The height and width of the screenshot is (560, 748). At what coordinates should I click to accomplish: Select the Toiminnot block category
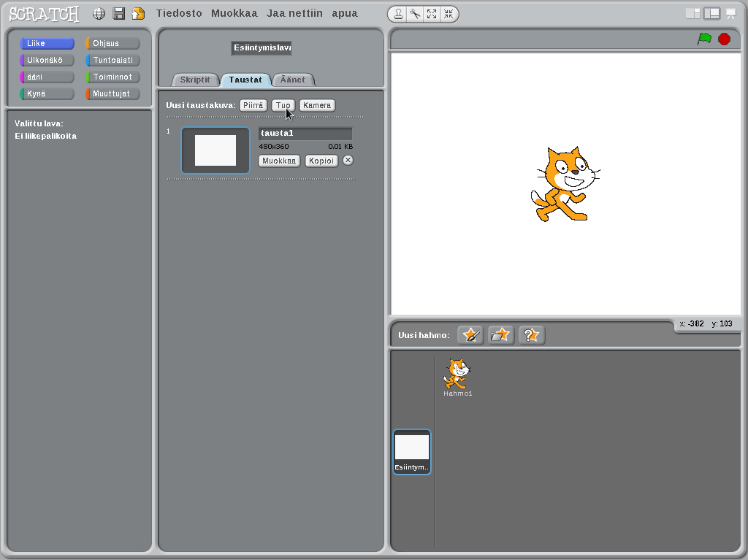click(112, 77)
